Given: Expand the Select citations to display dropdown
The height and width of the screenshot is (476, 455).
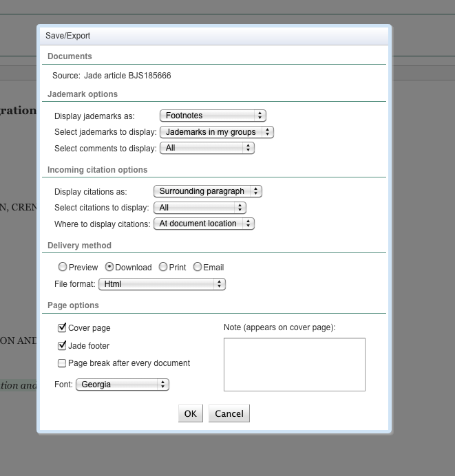Looking at the screenshot, I should point(200,208).
